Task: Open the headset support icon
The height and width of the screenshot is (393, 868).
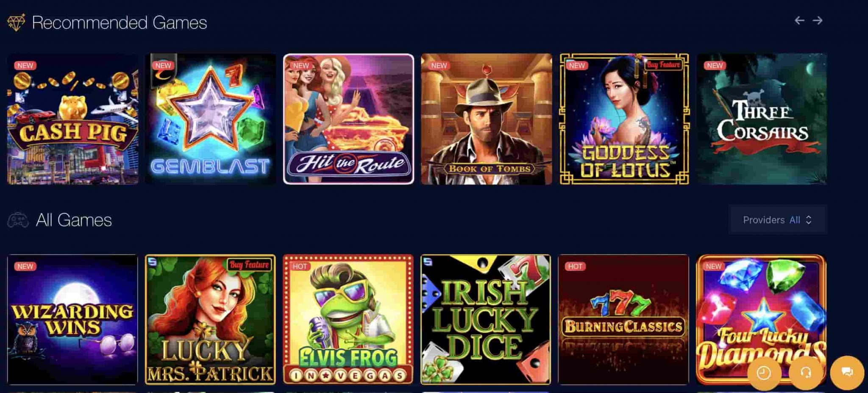Action: click(806, 373)
